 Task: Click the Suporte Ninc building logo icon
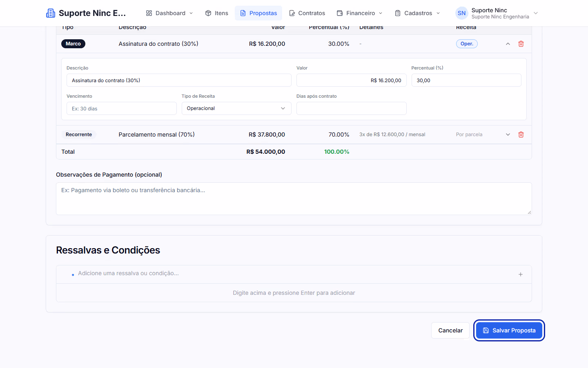click(51, 13)
